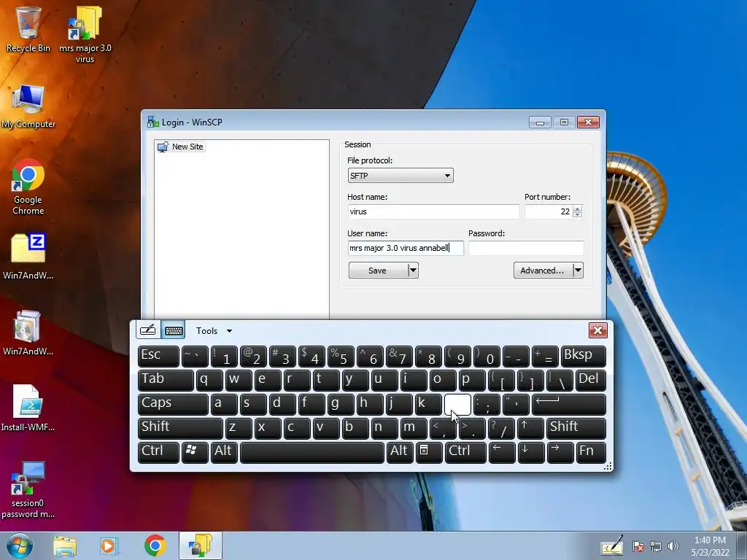Viewport: 747px width, 560px height.
Task: Open the mrs major 3.0 virus folder
Action: coord(85,34)
